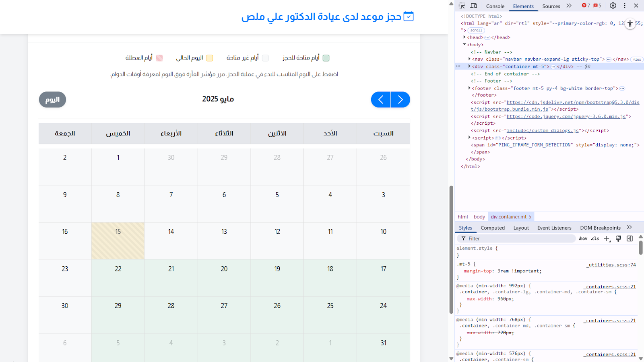644x362 pixels.
Task: Open DevTools settings gear
Action: (613, 6)
